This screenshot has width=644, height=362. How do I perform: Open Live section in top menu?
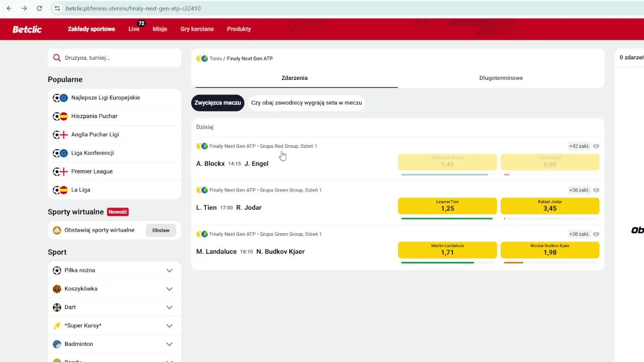point(134,29)
